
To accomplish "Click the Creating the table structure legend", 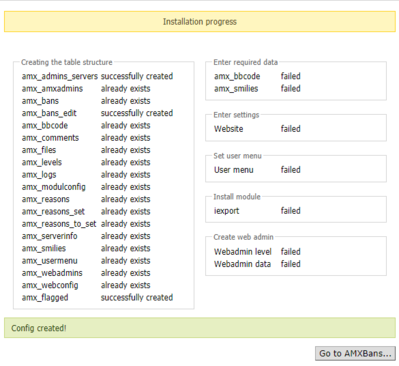I will click(x=67, y=62).
